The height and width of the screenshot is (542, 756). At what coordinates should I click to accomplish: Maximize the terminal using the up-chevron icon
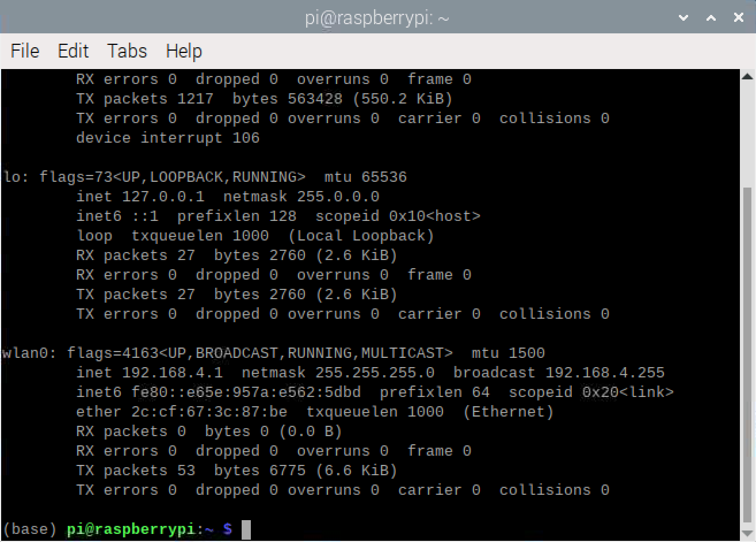point(711,18)
